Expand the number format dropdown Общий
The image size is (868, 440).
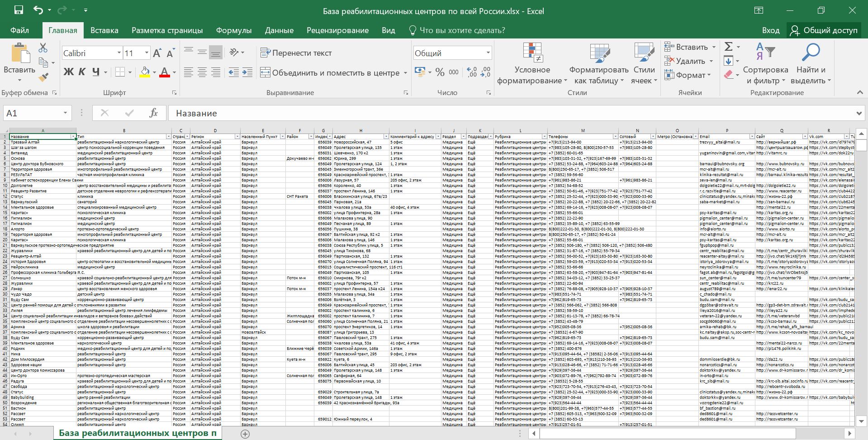(x=488, y=53)
